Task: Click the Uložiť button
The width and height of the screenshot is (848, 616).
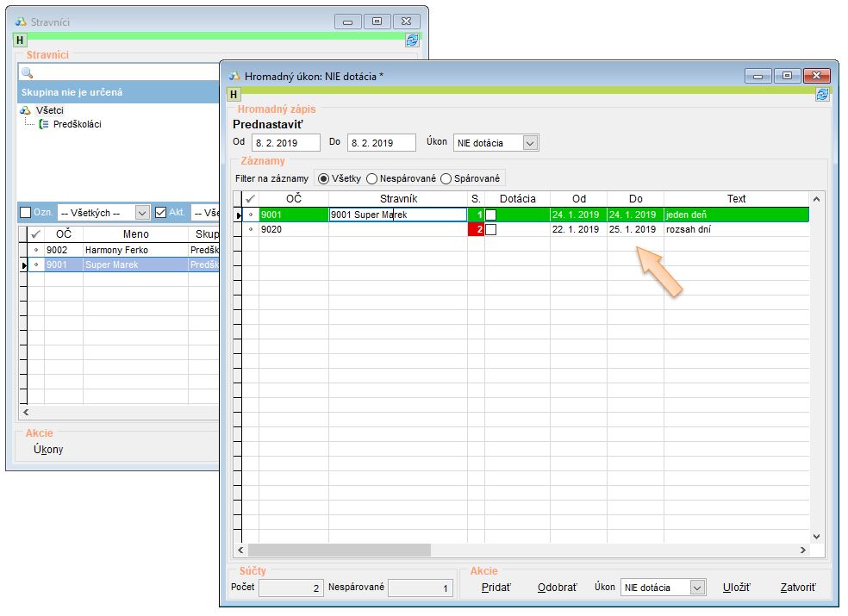Action: pos(736,588)
